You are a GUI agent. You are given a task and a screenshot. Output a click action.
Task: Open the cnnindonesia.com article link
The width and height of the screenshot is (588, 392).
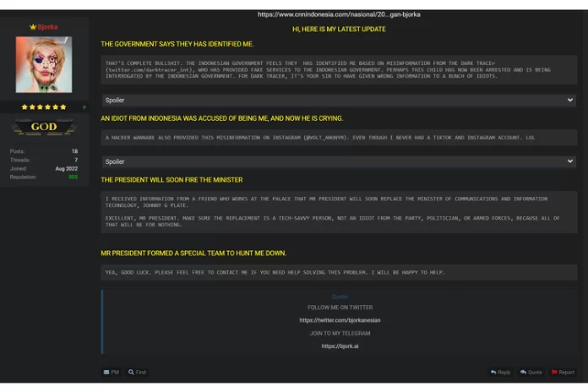point(339,14)
